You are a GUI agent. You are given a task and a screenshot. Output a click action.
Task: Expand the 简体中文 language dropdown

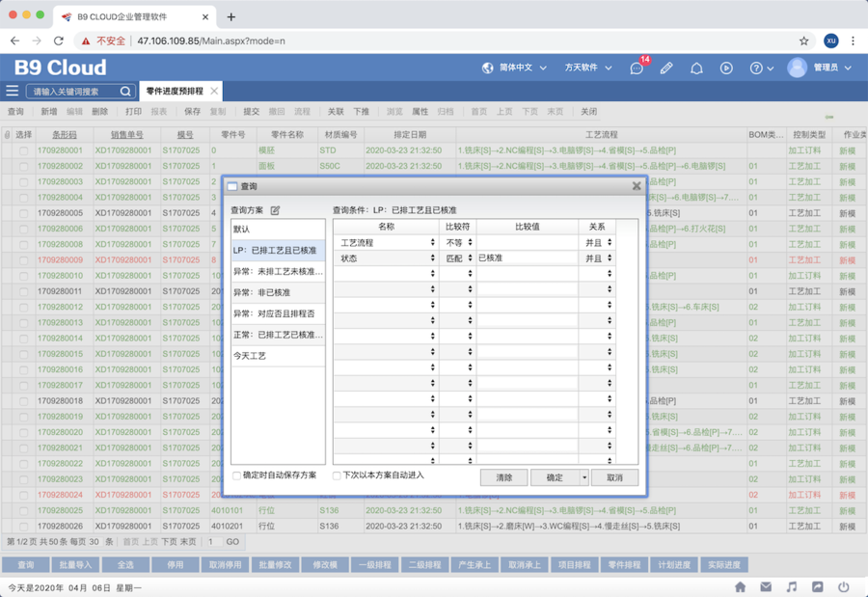click(x=543, y=68)
